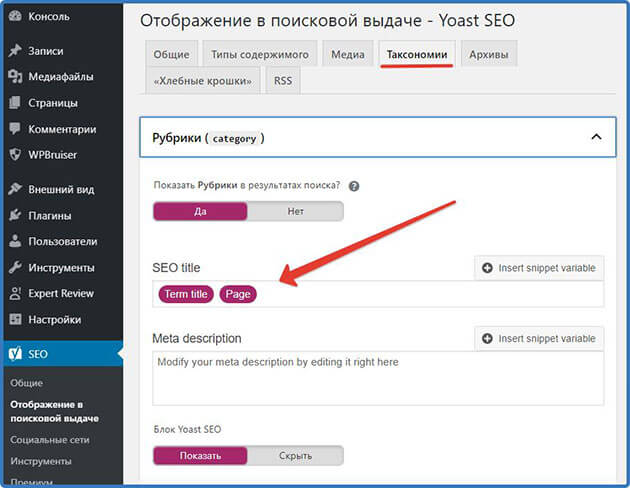Image resolution: width=630 pixels, height=488 pixels.
Task: Click the WPBruiser shield icon
Action: pyautogui.click(x=15, y=155)
